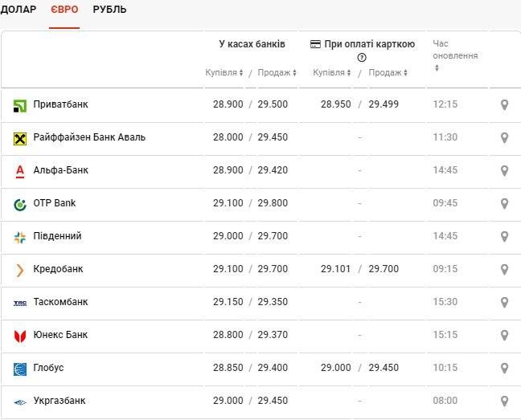
Task: Sort by Продаж under У касах банків
Action: 277,73
